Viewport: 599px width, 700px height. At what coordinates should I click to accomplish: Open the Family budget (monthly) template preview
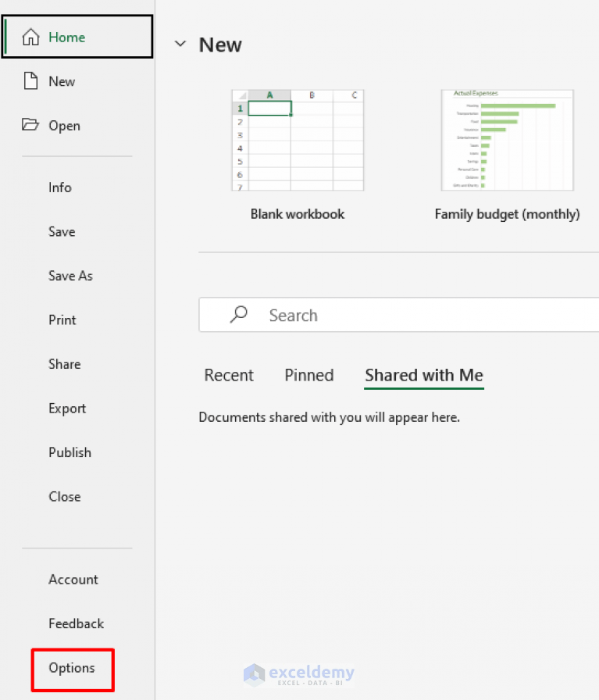tap(507, 140)
